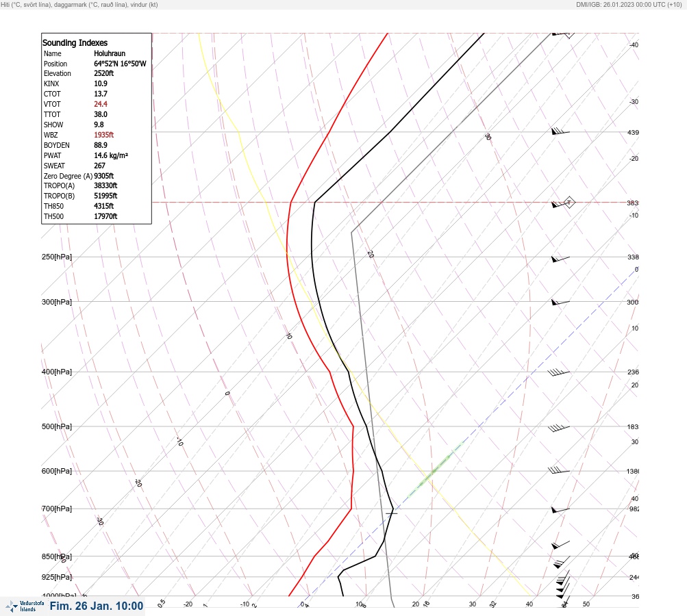Click the -20 label on bottom temperature axis

[x=188, y=604]
